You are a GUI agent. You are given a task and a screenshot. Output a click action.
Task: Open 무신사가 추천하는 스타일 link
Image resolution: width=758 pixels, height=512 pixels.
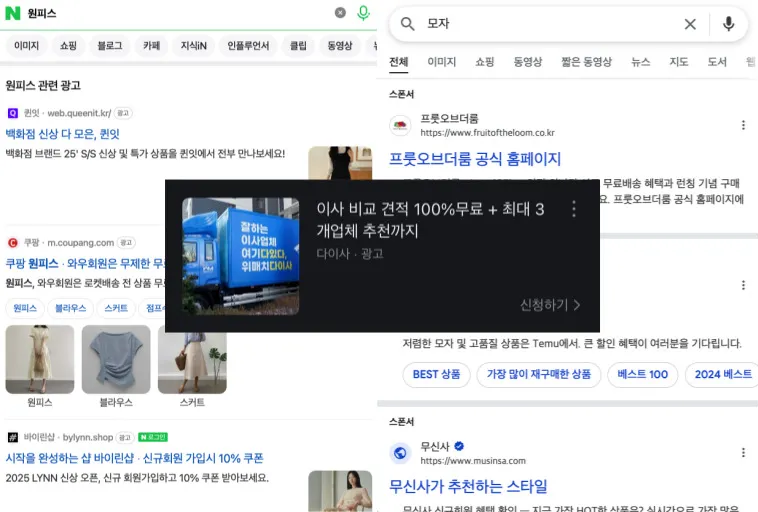pyautogui.click(x=468, y=486)
